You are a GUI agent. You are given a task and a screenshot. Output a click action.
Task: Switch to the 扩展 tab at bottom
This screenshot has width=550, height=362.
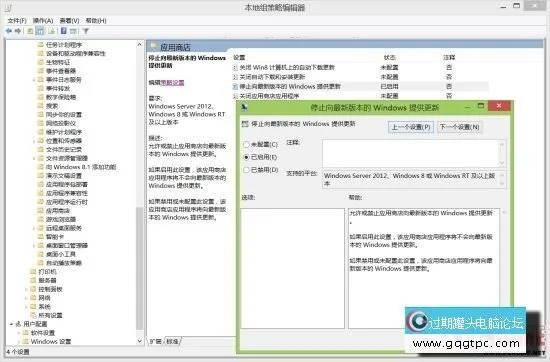156,341
